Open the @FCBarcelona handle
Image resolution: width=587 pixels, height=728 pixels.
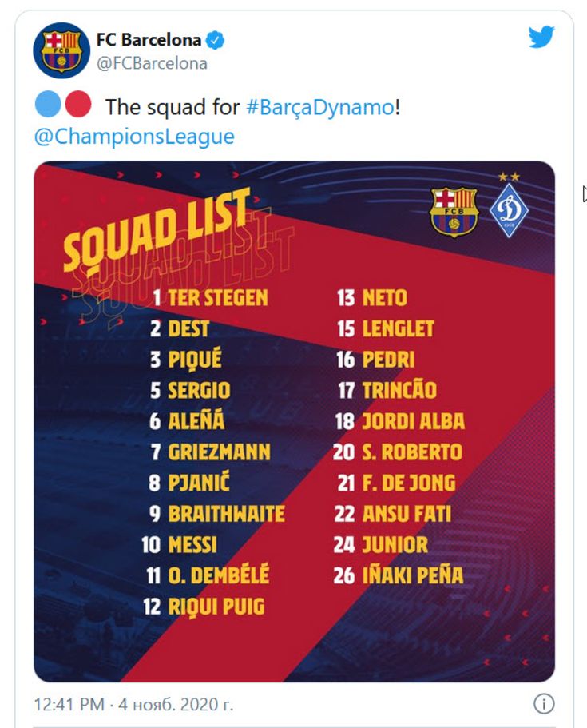[152, 63]
